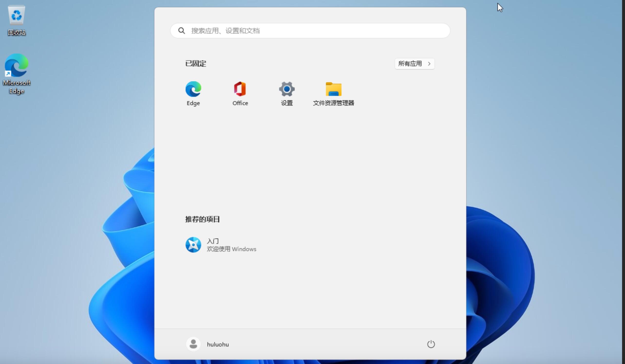Screen dimensions: 625x364
Task: Click the Edge label under pinned icon
Action: [x=193, y=103]
